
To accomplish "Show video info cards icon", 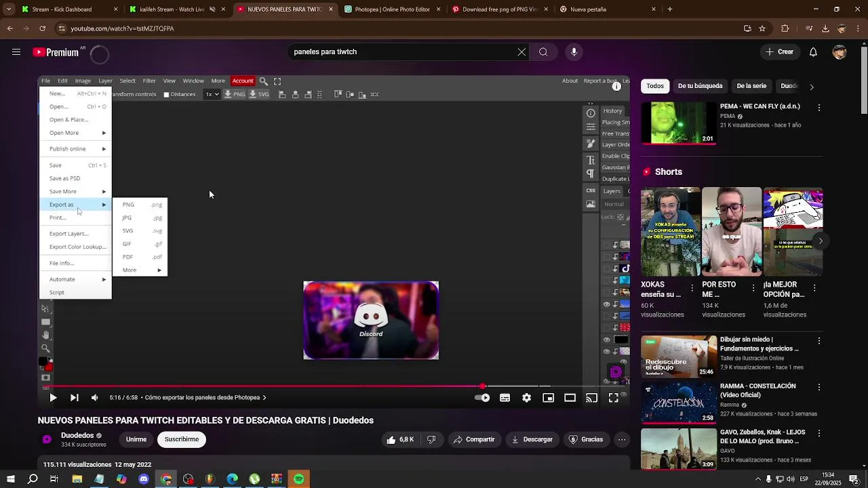I will point(616,86).
